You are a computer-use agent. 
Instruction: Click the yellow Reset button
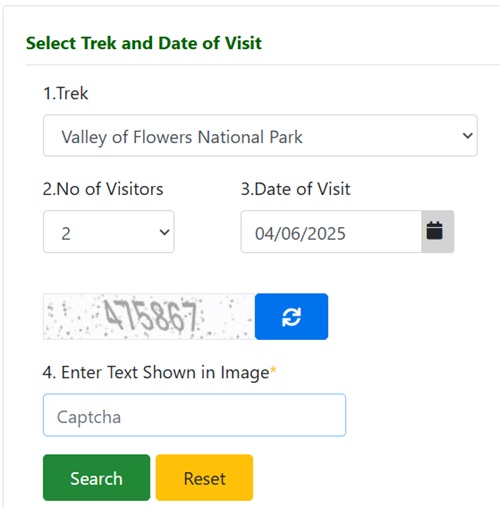coord(204,477)
